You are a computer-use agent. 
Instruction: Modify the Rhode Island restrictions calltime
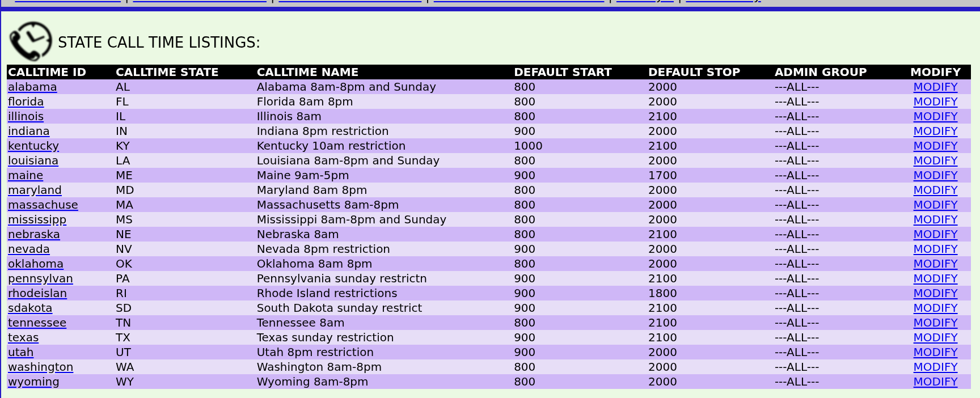935,293
